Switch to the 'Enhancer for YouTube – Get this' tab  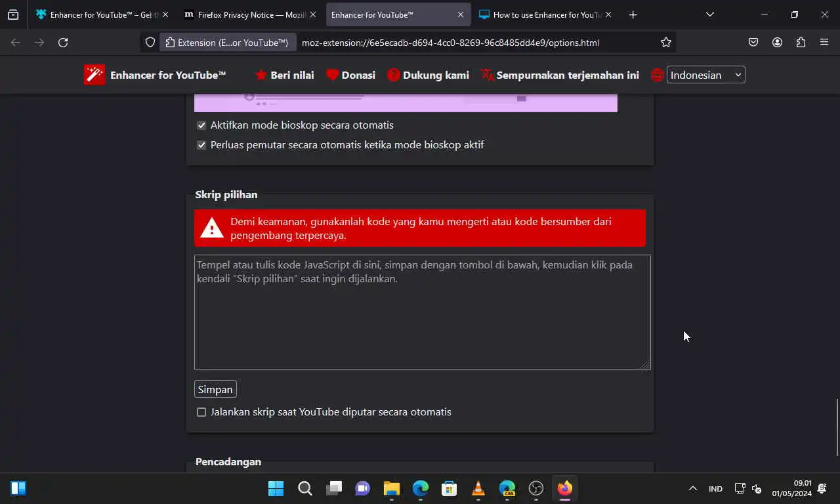[x=102, y=14]
